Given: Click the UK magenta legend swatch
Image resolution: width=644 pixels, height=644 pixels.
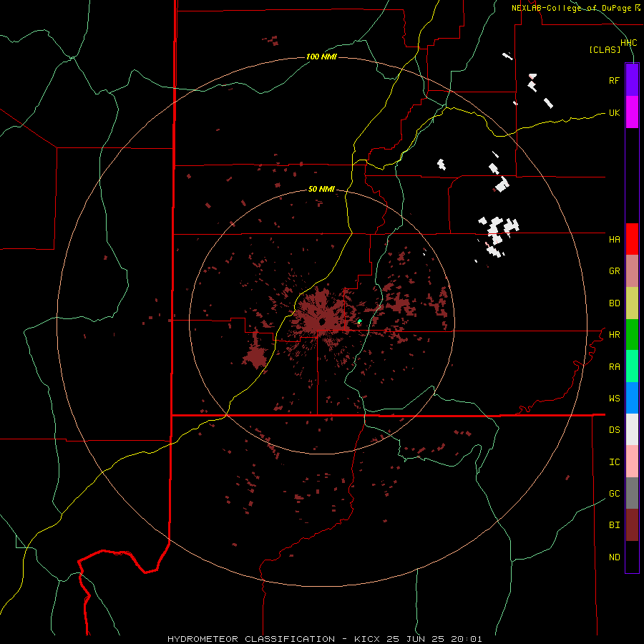Looking at the screenshot, I should click(x=632, y=112).
